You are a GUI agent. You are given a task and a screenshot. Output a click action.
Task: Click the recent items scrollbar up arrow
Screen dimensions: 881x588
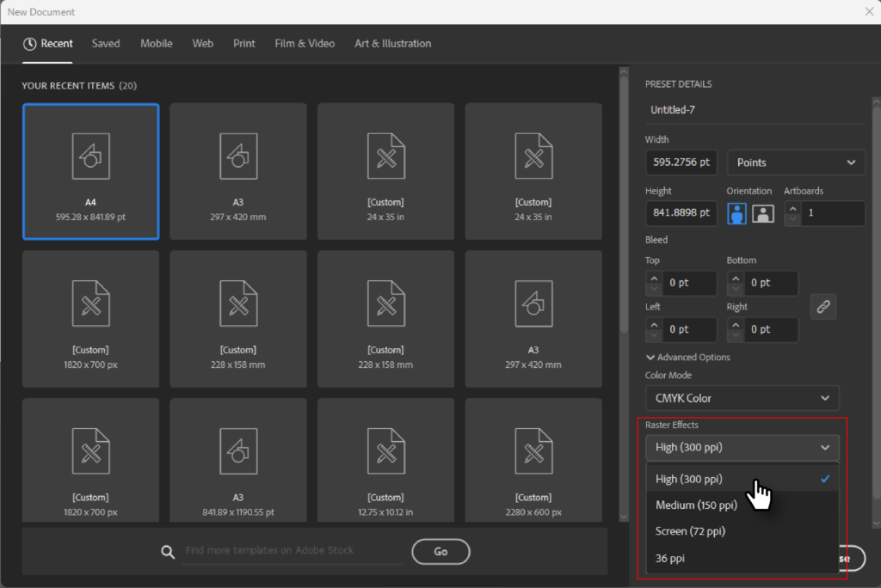pos(624,72)
